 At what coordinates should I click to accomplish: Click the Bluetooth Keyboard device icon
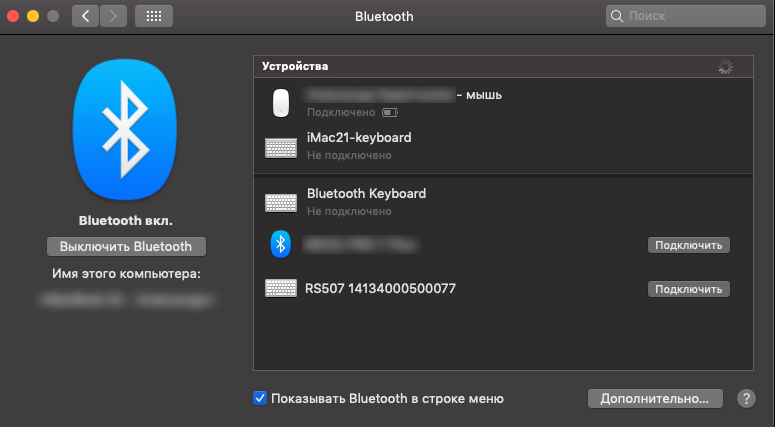(x=281, y=202)
